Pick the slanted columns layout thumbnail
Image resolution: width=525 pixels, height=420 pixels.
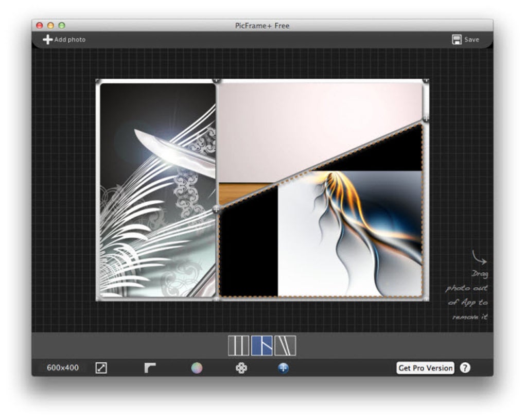285,345
